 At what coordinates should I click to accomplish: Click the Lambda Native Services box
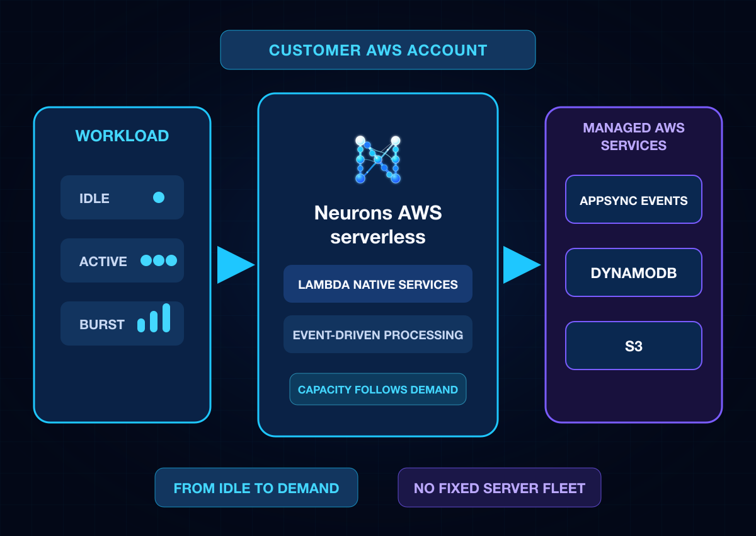378,284
